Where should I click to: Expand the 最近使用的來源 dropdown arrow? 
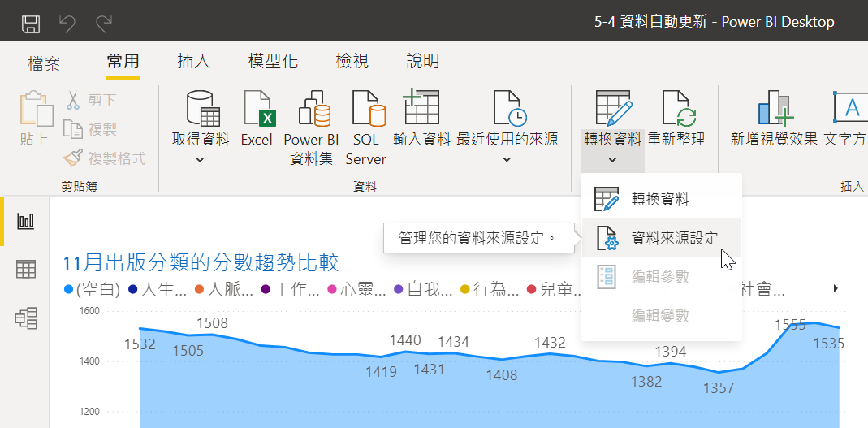[x=507, y=160]
